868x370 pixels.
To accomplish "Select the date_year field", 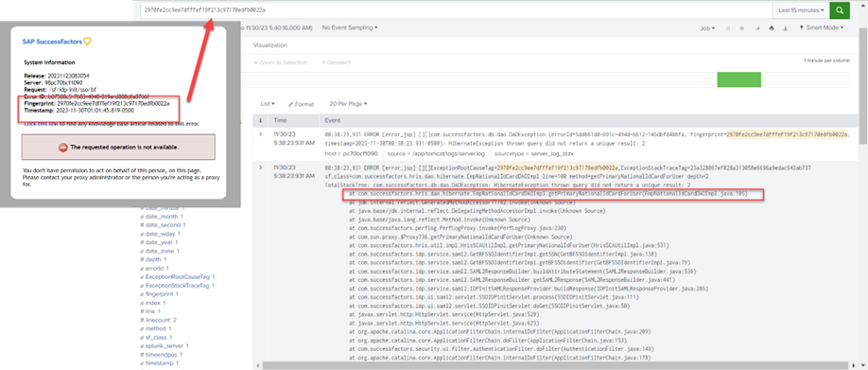I will coord(159,242).
